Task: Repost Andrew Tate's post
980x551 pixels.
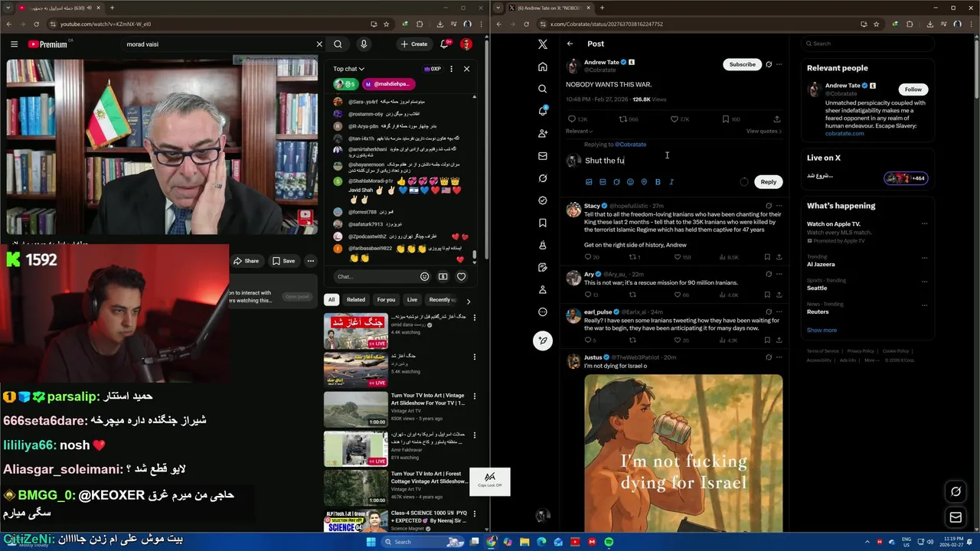Action: coord(623,119)
